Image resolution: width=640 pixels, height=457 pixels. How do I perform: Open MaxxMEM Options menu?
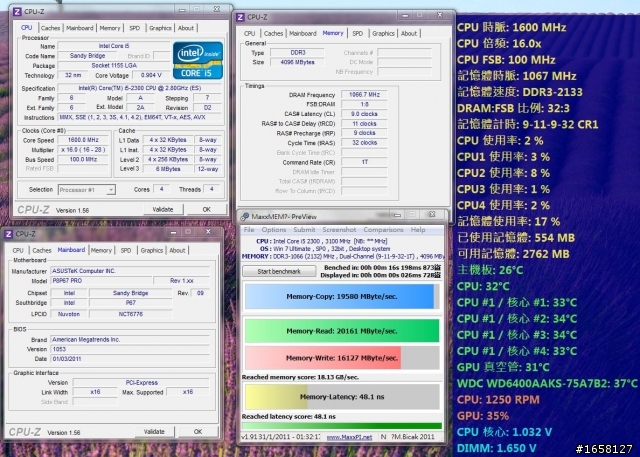tap(274, 230)
